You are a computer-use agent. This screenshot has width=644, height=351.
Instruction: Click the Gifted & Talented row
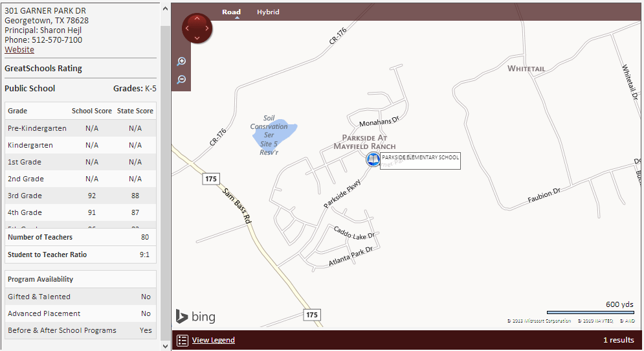point(80,297)
